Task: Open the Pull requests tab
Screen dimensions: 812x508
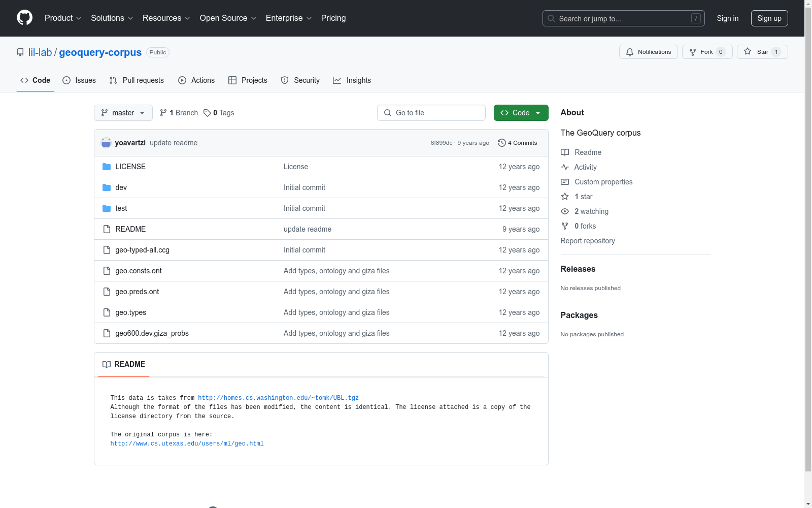Action: tap(137, 80)
